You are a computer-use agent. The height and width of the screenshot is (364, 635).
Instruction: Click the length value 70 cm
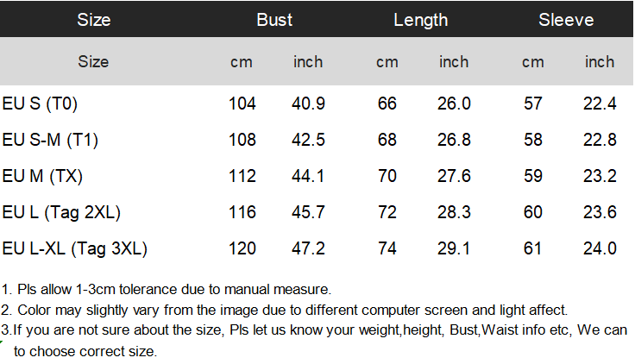pos(387,176)
